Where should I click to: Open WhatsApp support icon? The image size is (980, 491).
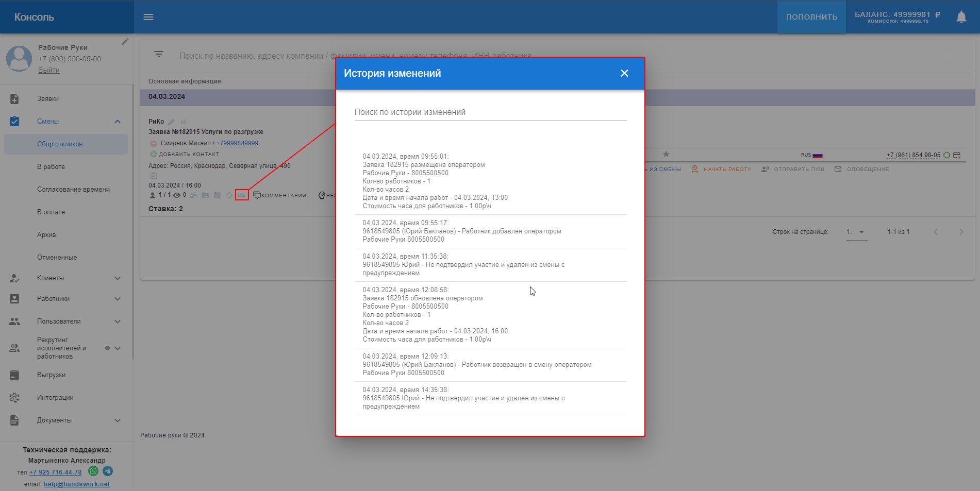point(93,471)
